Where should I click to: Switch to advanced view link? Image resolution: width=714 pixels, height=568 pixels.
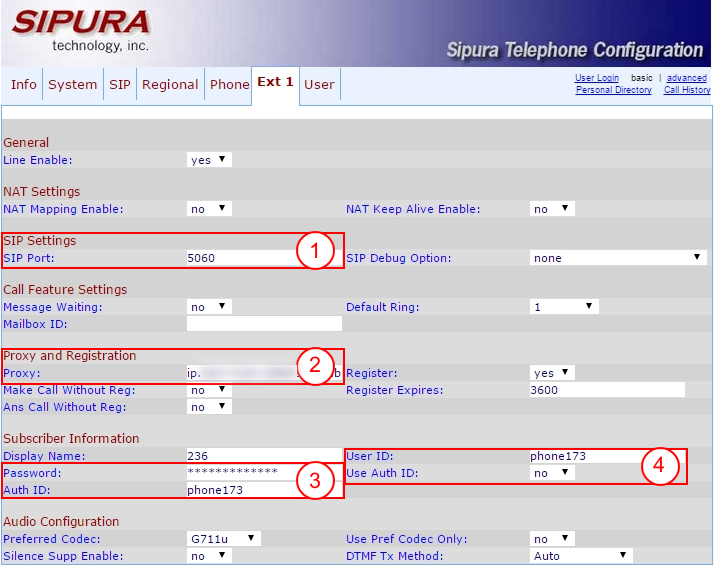point(687,78)
